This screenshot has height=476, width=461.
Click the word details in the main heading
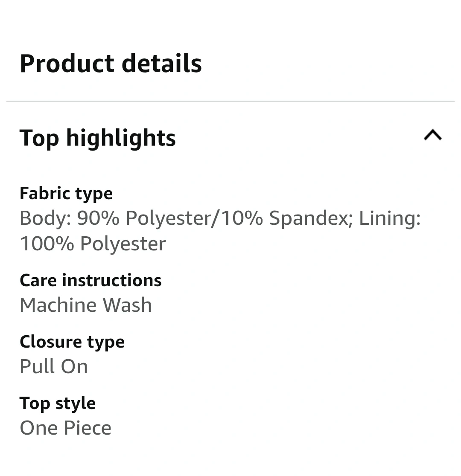point(161,64)
